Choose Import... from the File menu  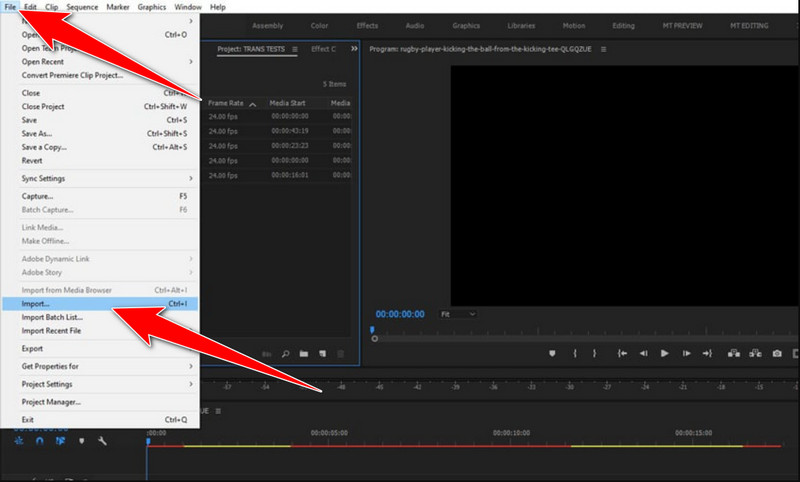click(100, 303)
